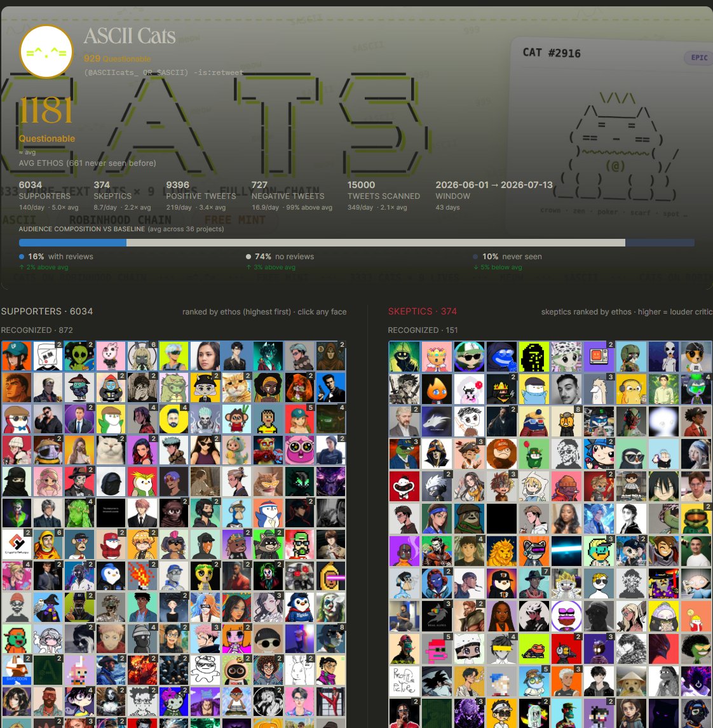Click the blue 'with reviews' bar segment
The width and height of the screenshot is (713, 728).
pos(72,243)
